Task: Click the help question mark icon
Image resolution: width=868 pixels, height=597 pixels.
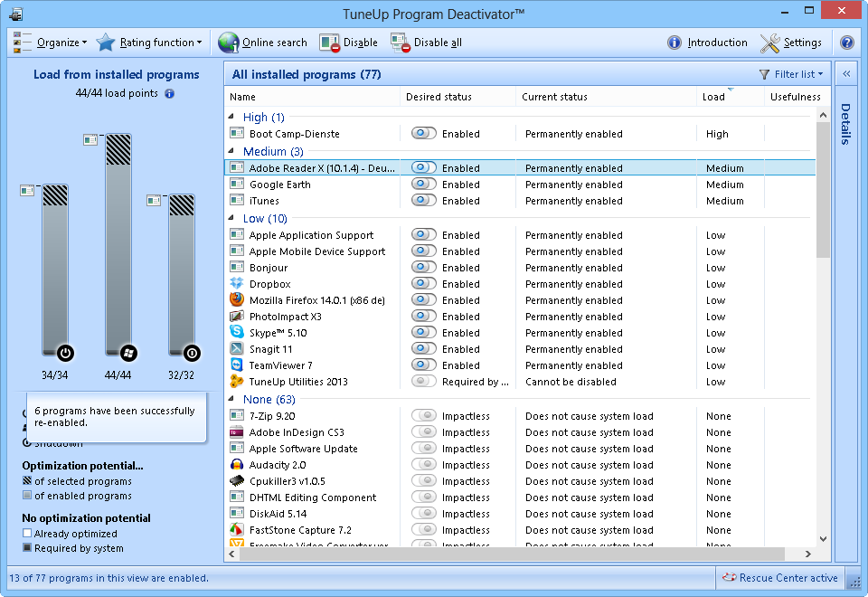Action: (847, 43)
